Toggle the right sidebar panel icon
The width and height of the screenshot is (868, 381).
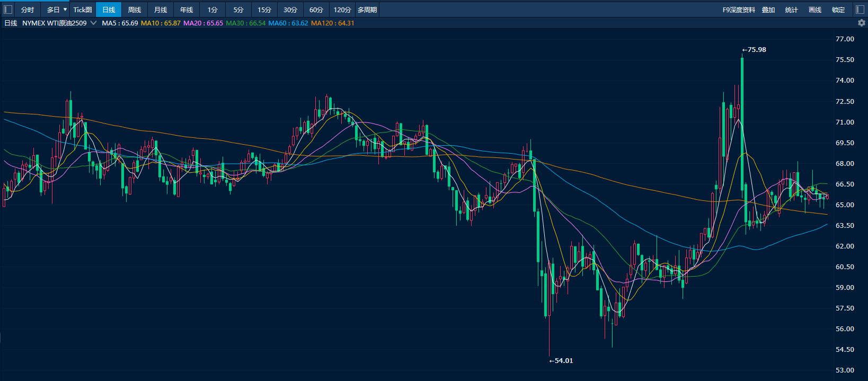pos(860,10)
